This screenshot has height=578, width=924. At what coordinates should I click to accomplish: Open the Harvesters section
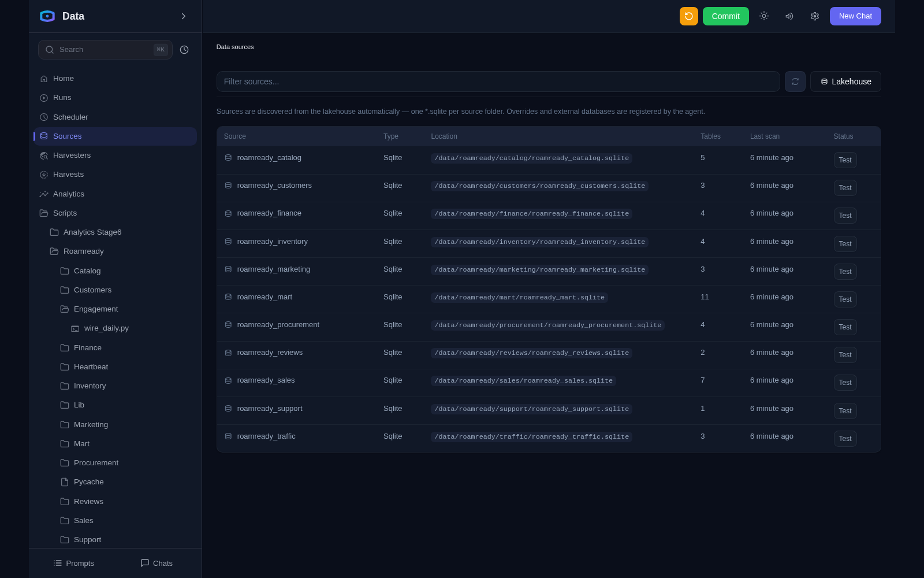[x=115, y=155]
